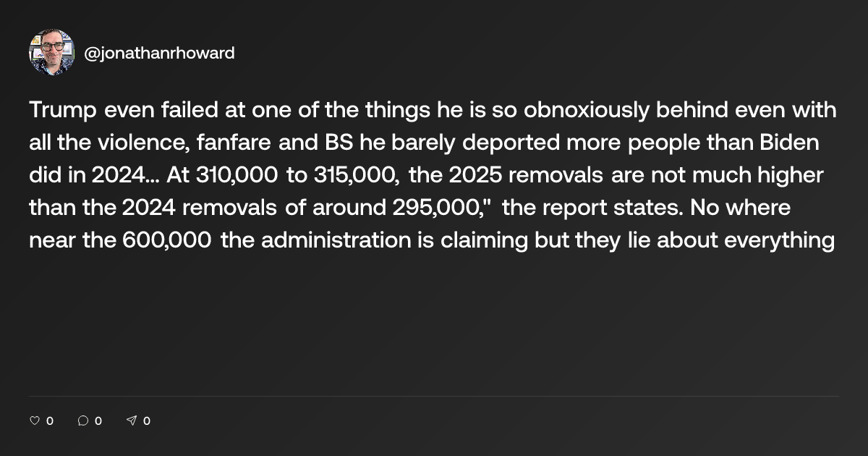Click the "310,000 to 315,000" figure in post
Screen dimensions: 868x456
[x=298, y=174]
